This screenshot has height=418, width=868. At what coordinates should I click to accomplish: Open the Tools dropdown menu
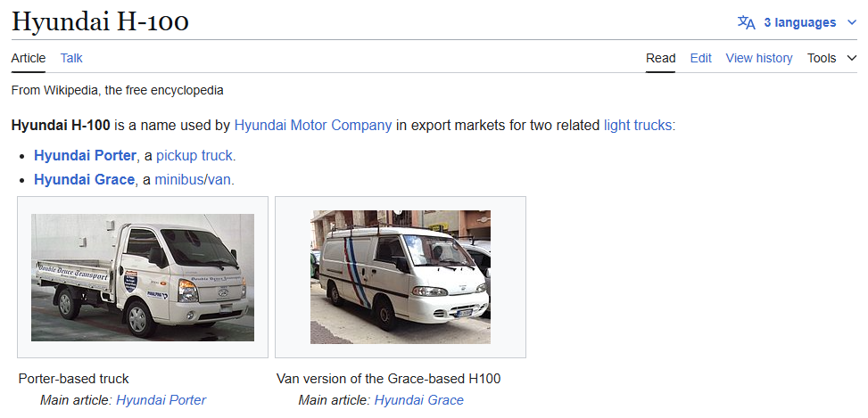[x=832, y=58]
